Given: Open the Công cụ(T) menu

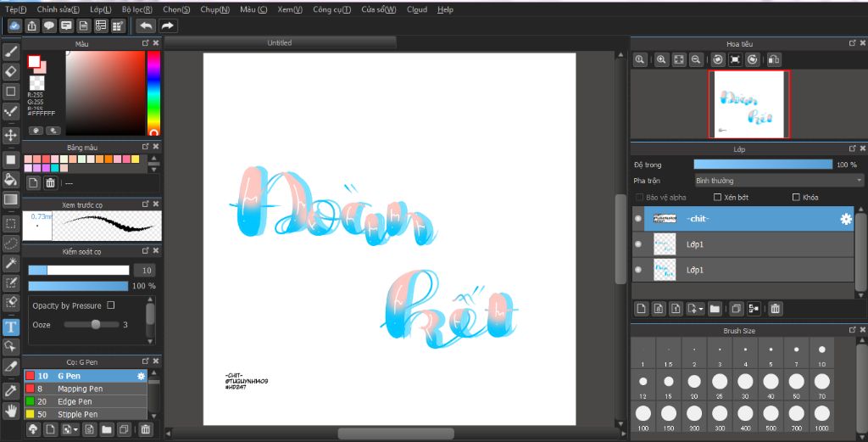Looking at the screenshot, I should coord(331,9).
